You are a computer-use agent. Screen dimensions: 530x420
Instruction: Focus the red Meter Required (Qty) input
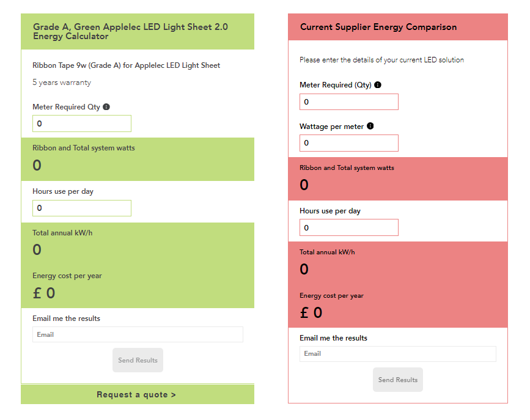pyautogui.click(x=349, y=101)
